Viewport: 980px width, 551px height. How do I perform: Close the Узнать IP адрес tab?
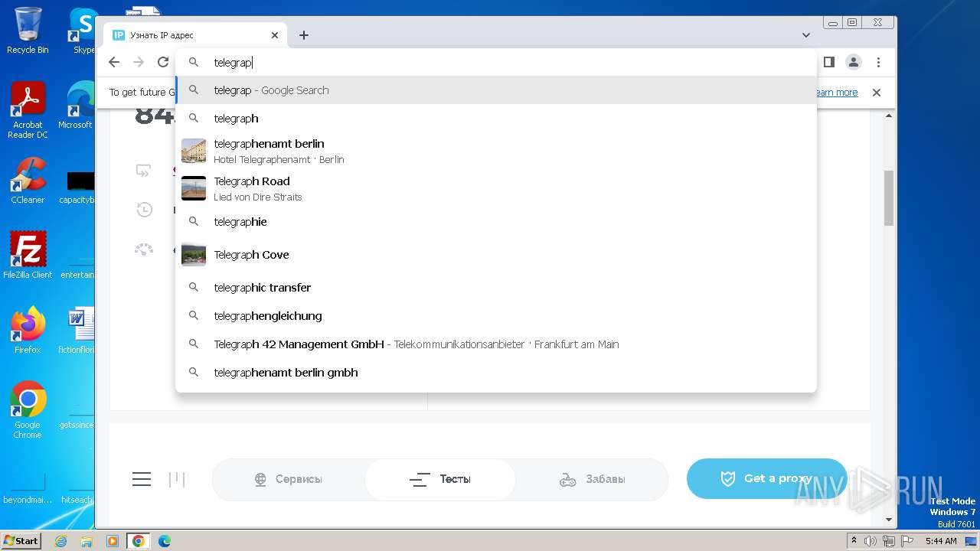point(275,35)
